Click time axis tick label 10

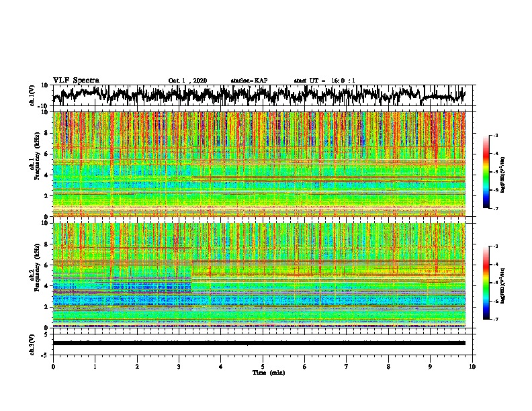click(472, 367)
